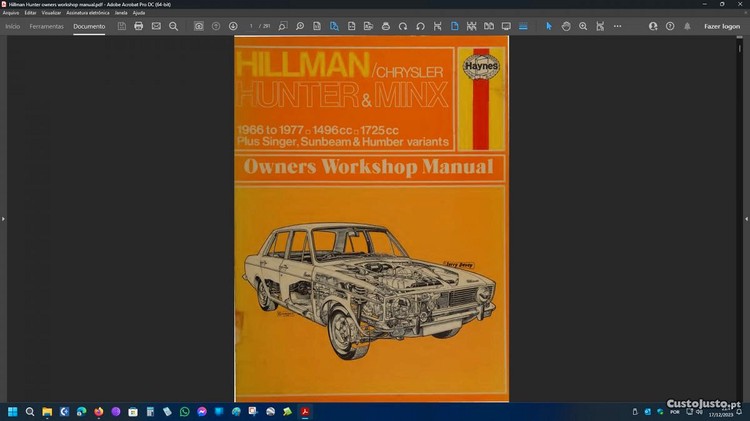The height and width of the screenshot is (421, 750).
Task: Open more tools ellipsis menu
Action: point(618,26)
